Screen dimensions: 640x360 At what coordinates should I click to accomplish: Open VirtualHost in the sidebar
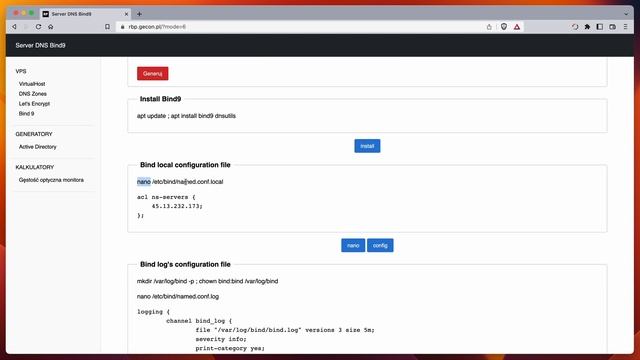coord(32,84)
